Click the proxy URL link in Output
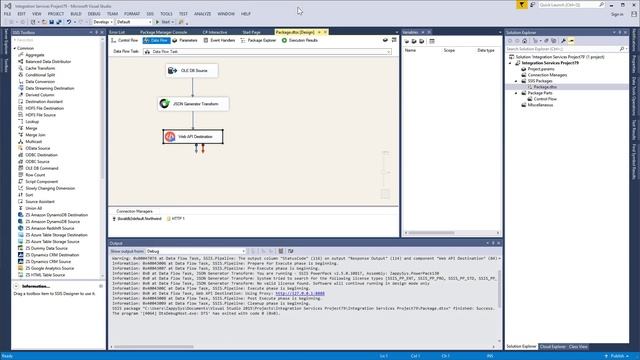This screenshot has width=640, height=360. point(300,293)
